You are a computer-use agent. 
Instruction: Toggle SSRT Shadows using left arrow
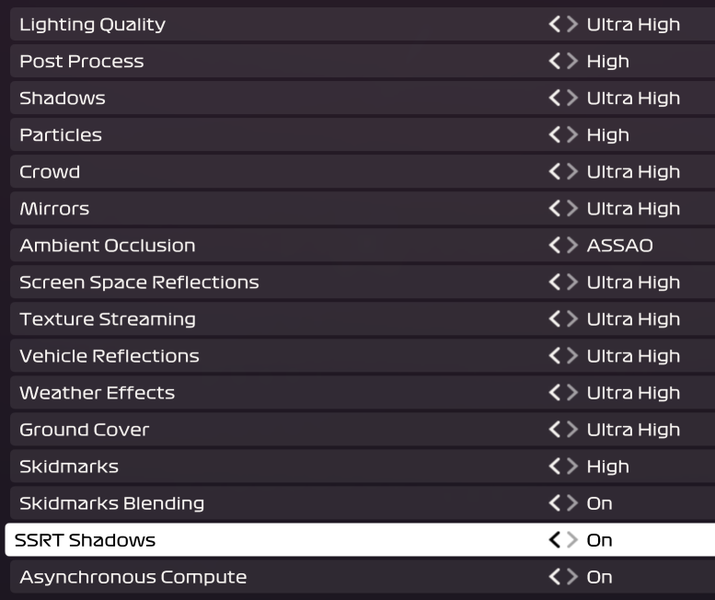tap(554, 540)
